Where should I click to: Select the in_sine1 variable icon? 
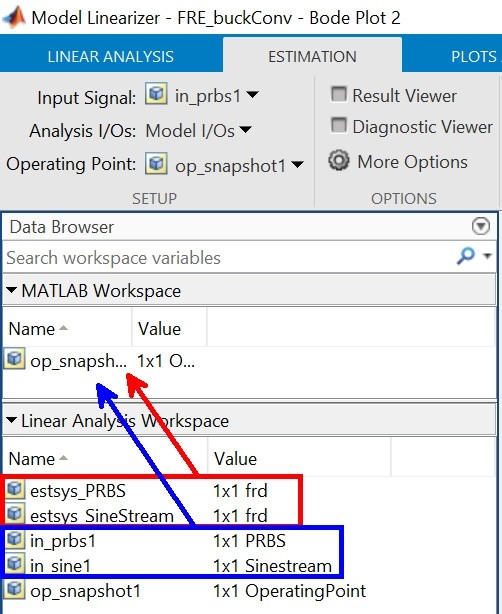coord(14,564)
